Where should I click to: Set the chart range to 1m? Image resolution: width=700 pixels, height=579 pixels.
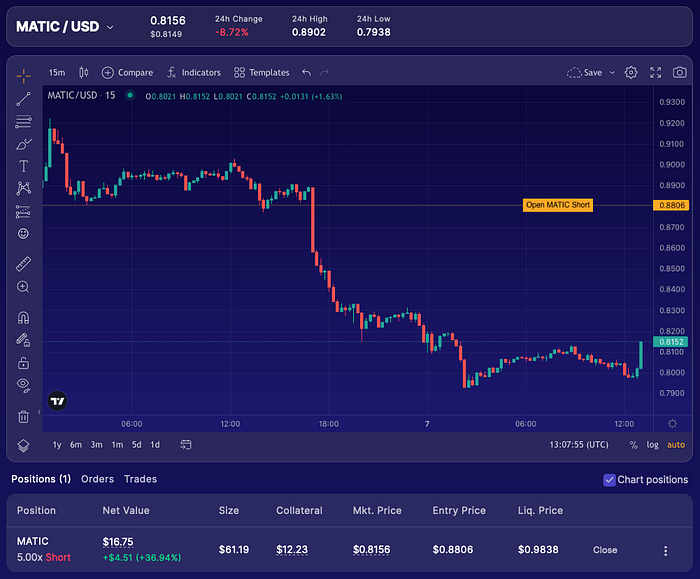(117, 445)
